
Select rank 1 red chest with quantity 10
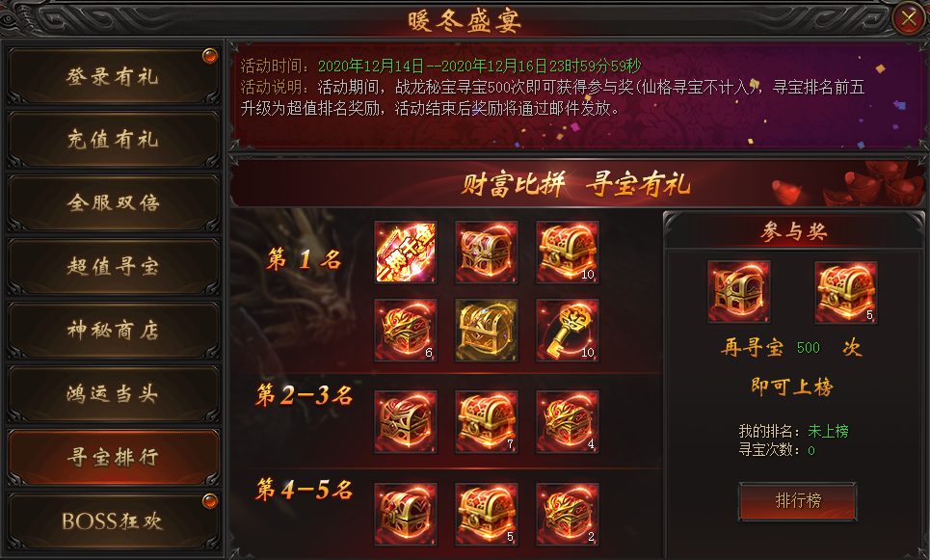click(568, 253)
